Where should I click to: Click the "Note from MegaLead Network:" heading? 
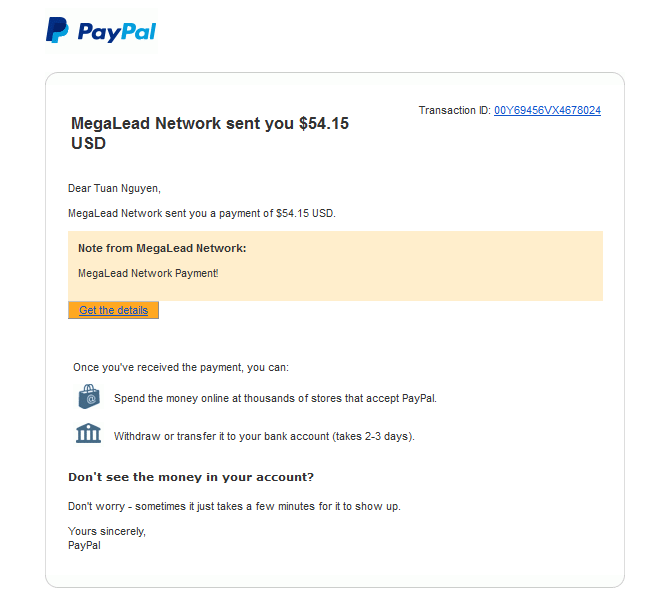point(161,248)
